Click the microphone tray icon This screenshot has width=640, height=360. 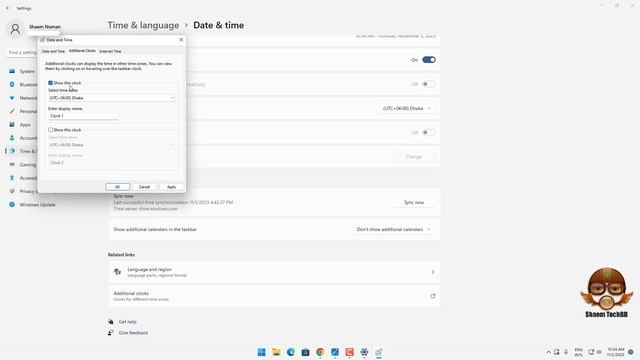[x=566, y=352]
